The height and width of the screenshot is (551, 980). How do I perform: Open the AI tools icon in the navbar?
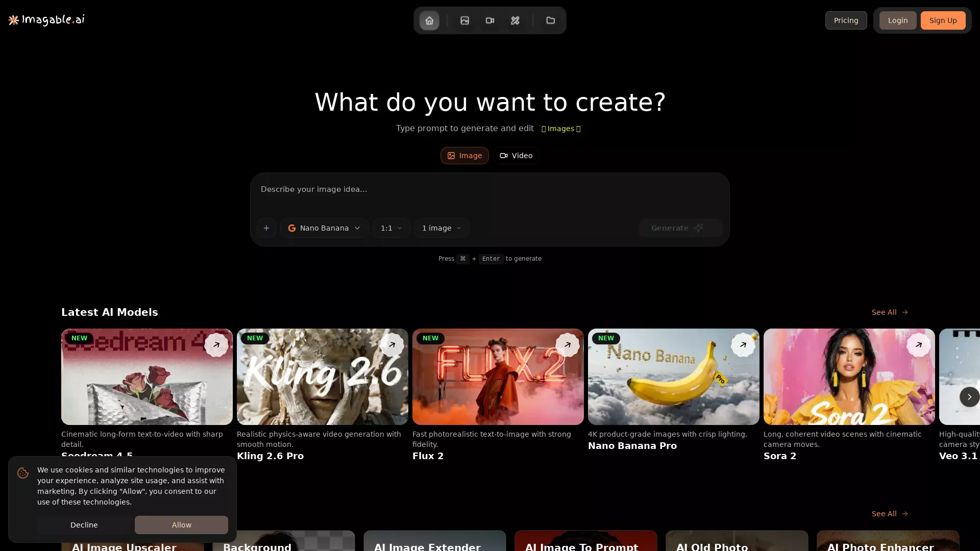516,20
